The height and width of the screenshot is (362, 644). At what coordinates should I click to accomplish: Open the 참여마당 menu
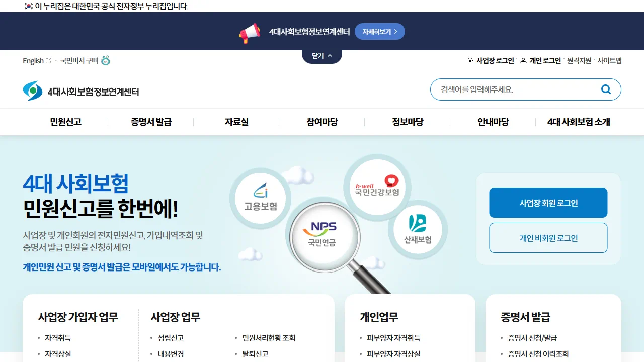click(322, 122)
